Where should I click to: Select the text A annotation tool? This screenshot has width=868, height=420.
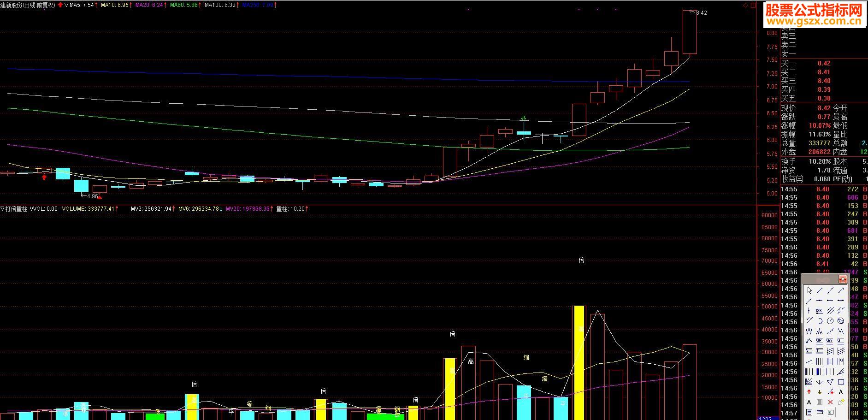point(841,392)
